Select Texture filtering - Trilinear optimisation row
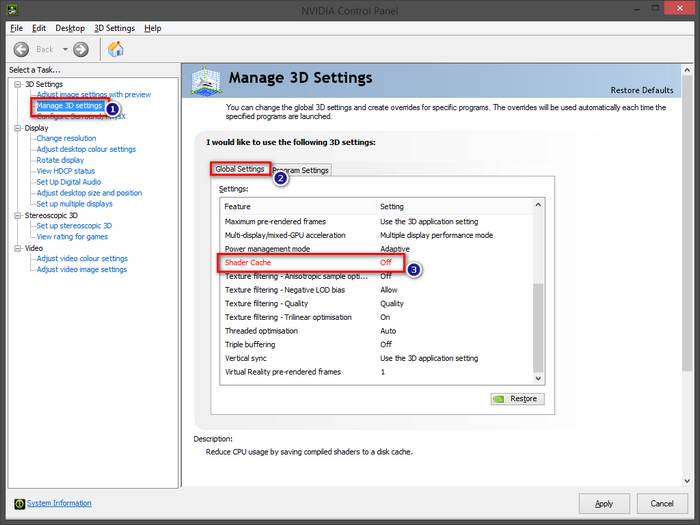The image size is (700, 525). click(x=376, y=317)
